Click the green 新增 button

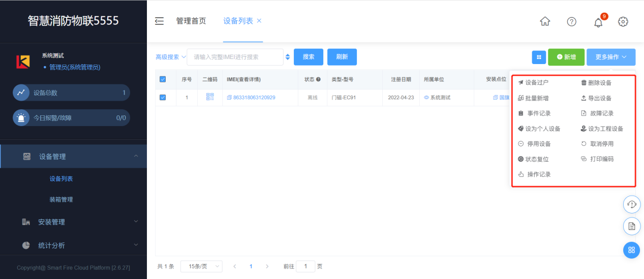pyautogui.click(x=566, y=57)
